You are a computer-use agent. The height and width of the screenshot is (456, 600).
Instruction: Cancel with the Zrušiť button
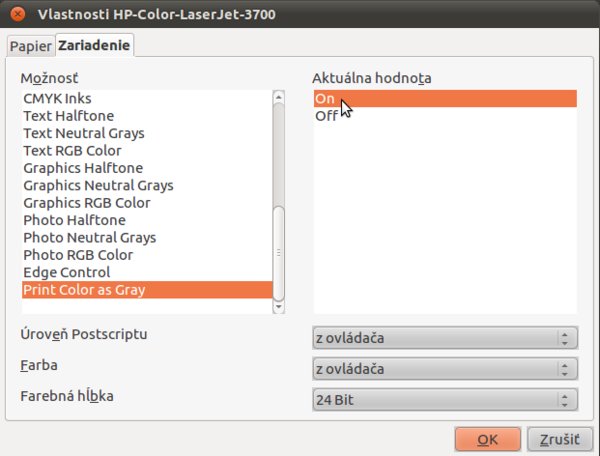[559, 440]
